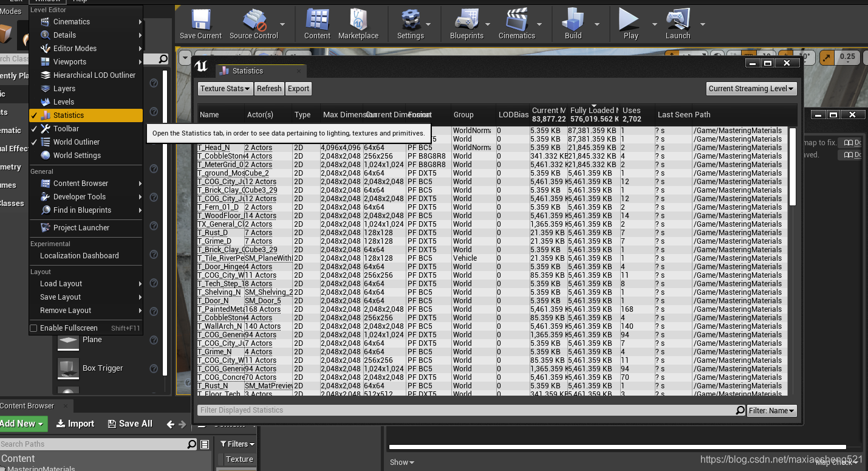The width and height of the screenshot is (868, 471).
Task: Open the Filter: Name dropdown
Action: tap(772, 411)
